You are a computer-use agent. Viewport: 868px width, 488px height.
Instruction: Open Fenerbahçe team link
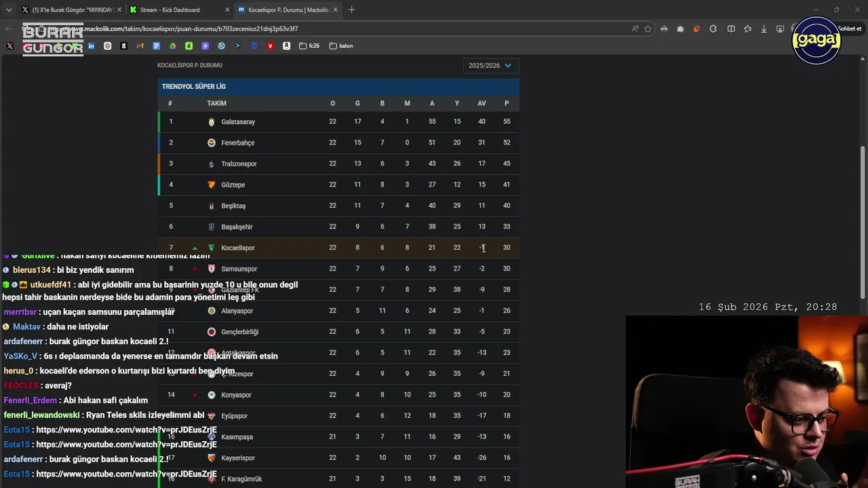tap(238, 143)
